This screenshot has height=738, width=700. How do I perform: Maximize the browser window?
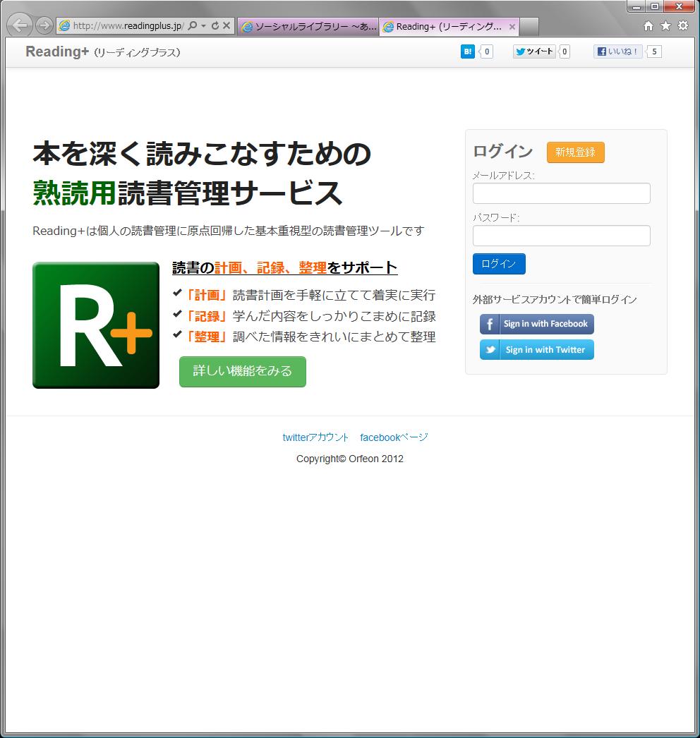click(x=654, y=6)
